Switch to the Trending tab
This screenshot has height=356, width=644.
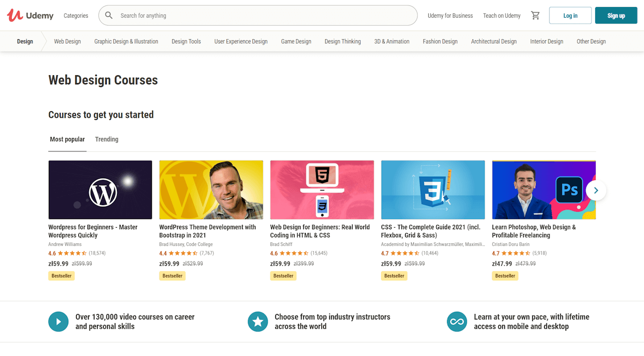[x=107, y=139]
